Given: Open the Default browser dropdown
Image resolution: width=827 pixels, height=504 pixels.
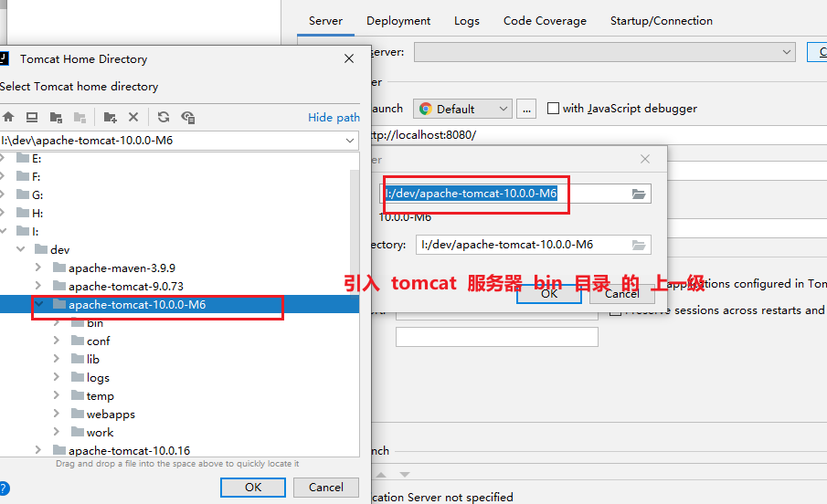Looking at the screenshot, I should click(504, 110).
